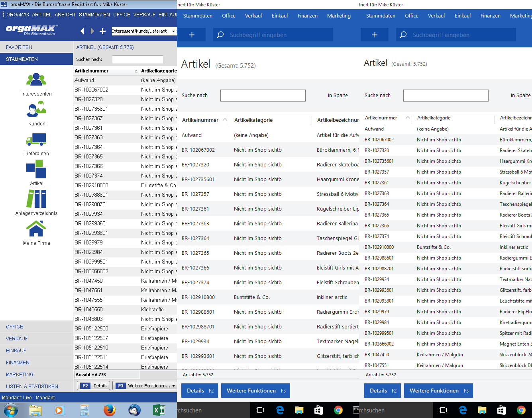Select row BR-102910800 in the left window
This screenshot has width=532, height=418.
125,185
